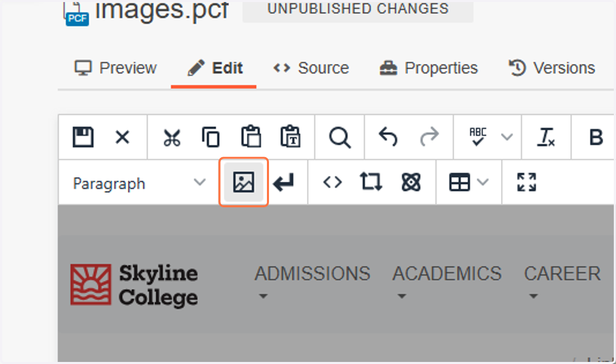This screenshot has width=616, height=364.
Task: Click the PCF file icon
Action: [x=77, y=12]
